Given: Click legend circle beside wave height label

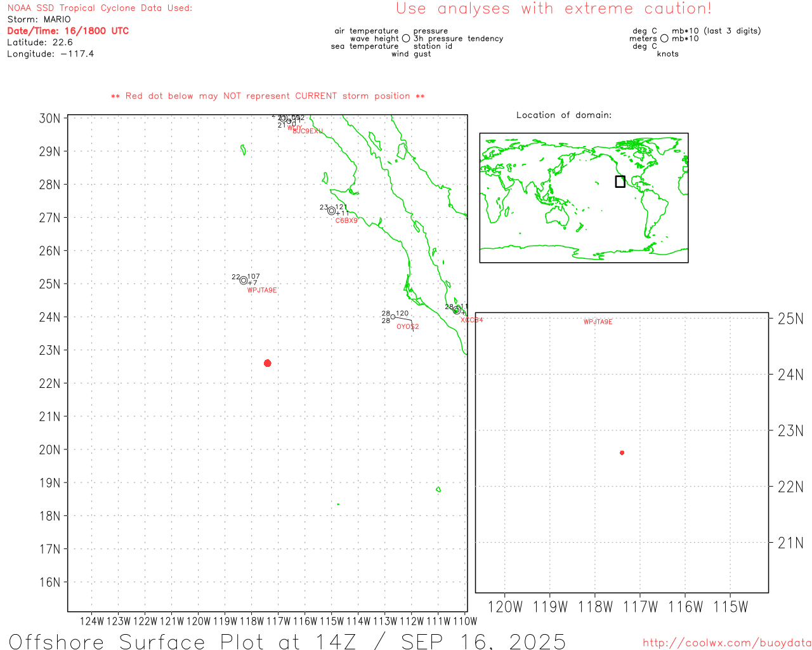Looking at the screenshot, I should click(x=406, y=39).
